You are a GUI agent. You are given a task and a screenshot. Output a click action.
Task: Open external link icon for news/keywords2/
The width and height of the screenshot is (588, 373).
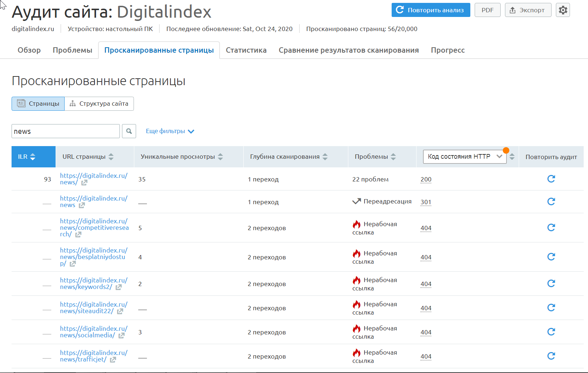[x=118, y=287]
